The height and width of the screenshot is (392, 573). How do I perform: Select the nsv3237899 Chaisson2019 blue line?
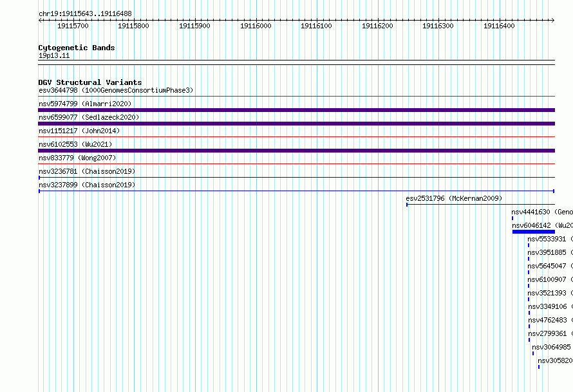point(296,191)
